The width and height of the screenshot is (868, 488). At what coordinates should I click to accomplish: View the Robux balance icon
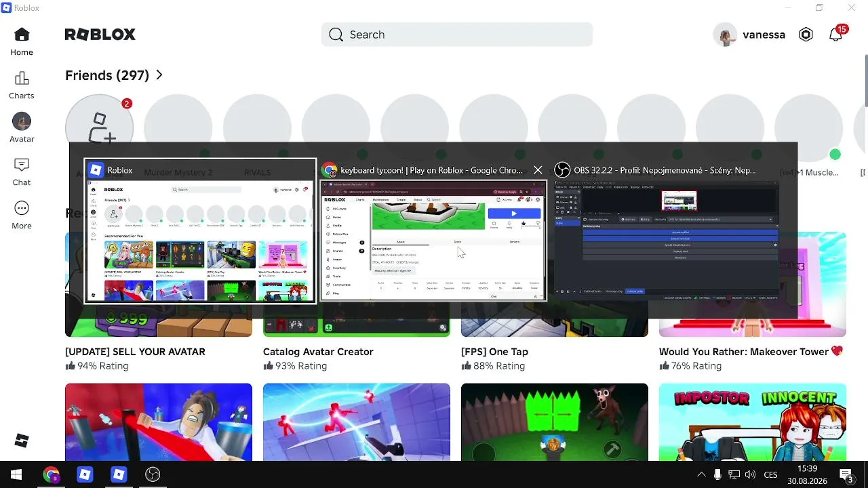click(806, 35)
